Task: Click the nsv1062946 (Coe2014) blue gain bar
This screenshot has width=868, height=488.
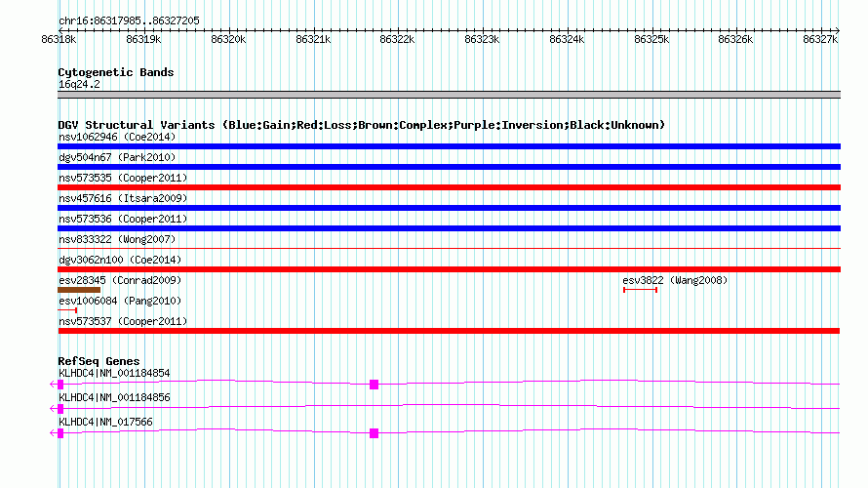Action: [449, 146]
